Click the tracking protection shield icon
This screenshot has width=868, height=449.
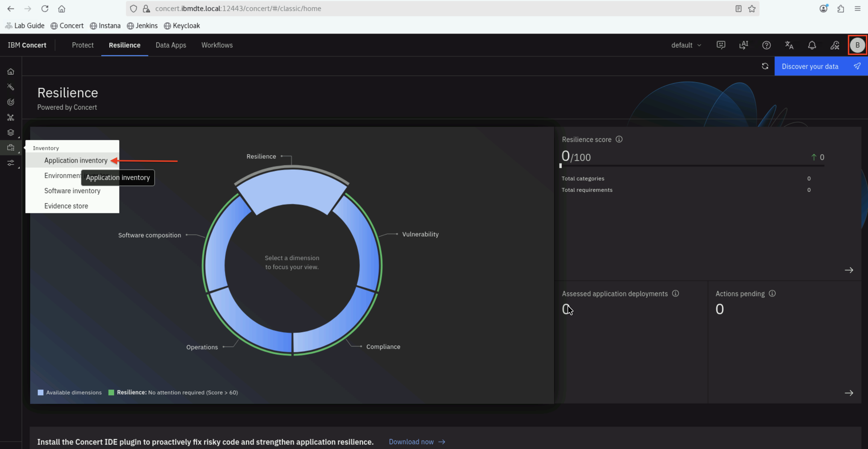[134, 9]
